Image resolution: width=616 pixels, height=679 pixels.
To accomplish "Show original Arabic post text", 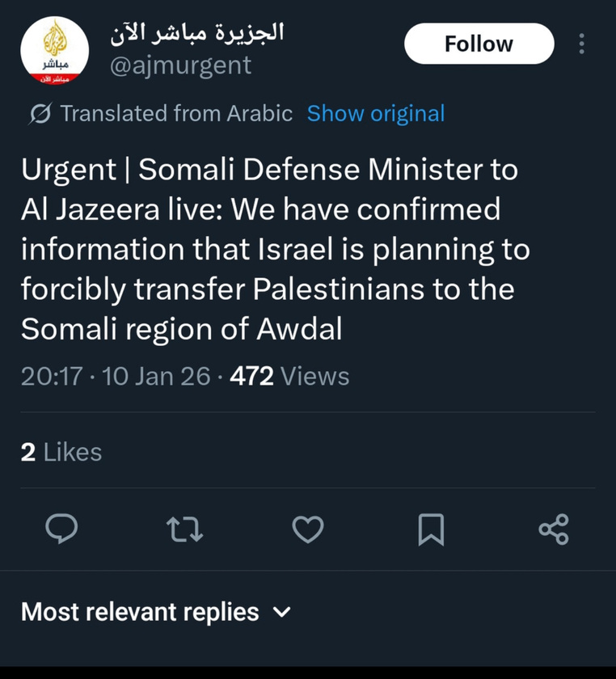I will (x=376, y=114).
